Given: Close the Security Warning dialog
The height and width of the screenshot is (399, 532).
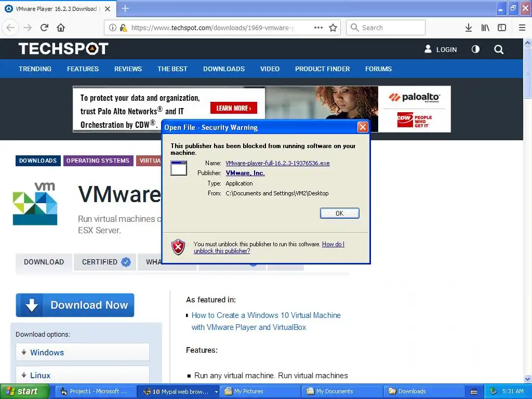Looking at the screenshot, I should [363, 127].
